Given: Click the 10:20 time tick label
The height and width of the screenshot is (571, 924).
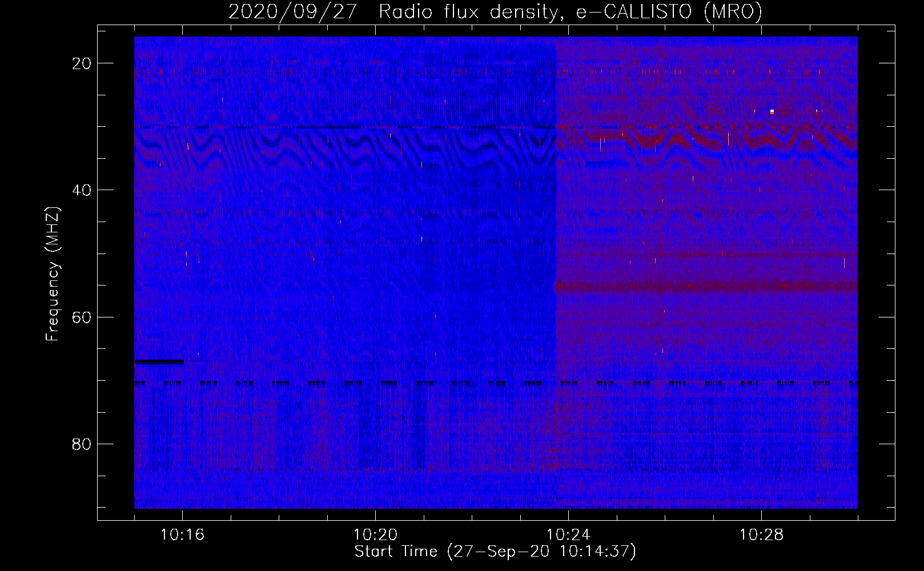Looking at the screenshot, I should (376, 535).
